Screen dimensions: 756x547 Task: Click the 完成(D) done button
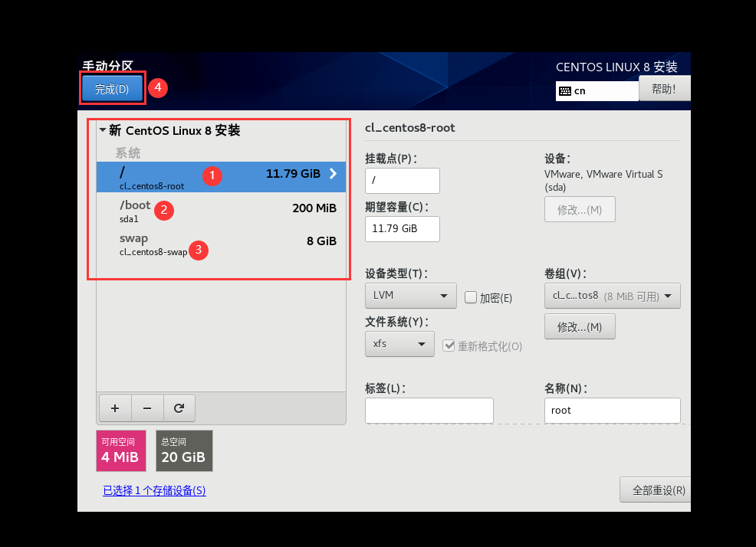coord(112,89)
